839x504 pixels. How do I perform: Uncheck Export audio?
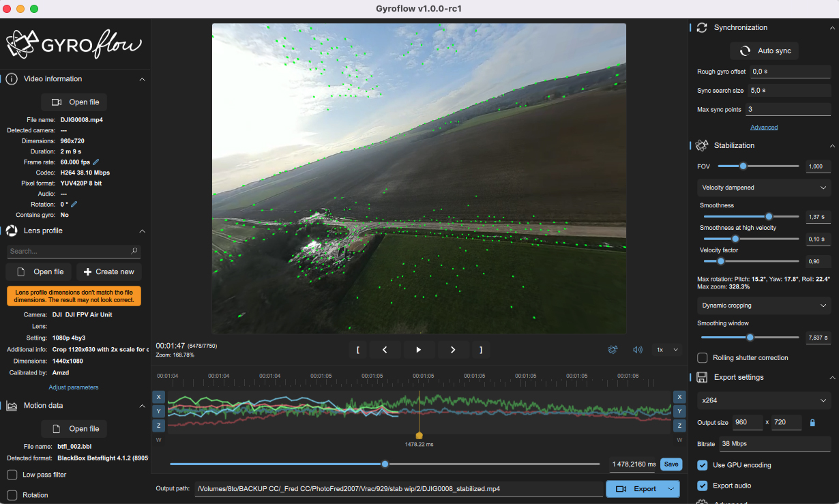click(x=702, y=486)
